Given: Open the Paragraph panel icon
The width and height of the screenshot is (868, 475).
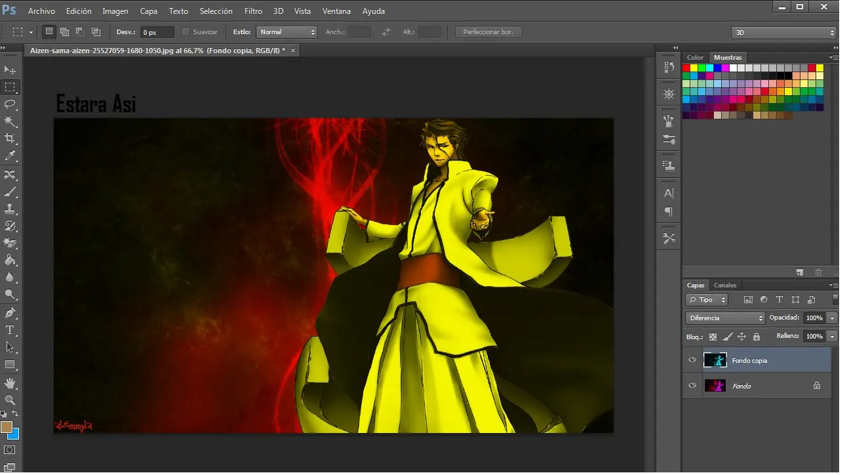Looking at the screenshot, I should click(x=669, y=212).
